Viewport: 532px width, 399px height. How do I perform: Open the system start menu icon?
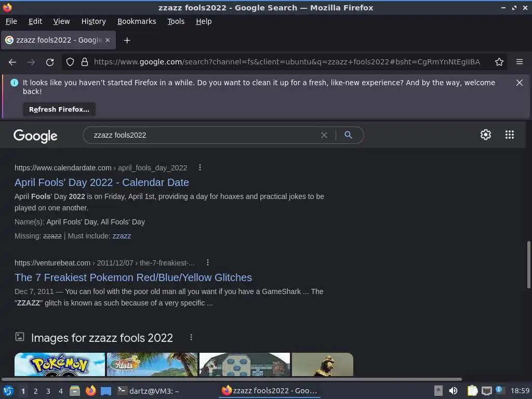(x=8, y=391)
